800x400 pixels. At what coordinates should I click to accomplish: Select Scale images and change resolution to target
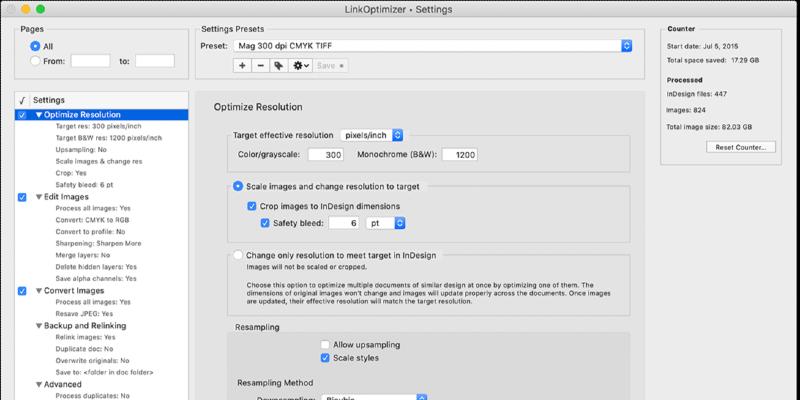coord(238,187)
